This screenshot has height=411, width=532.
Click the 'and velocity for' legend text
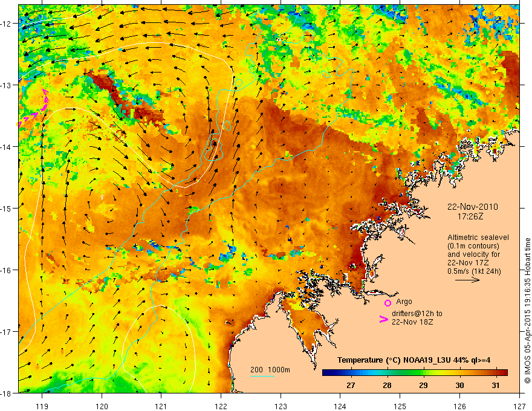pos(473,254)
